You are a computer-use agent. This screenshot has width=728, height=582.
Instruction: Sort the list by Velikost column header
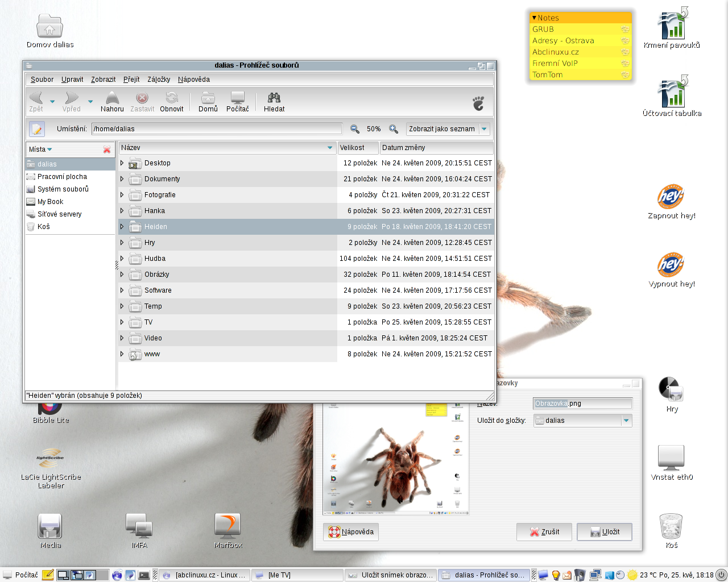(x=358, y=148)
